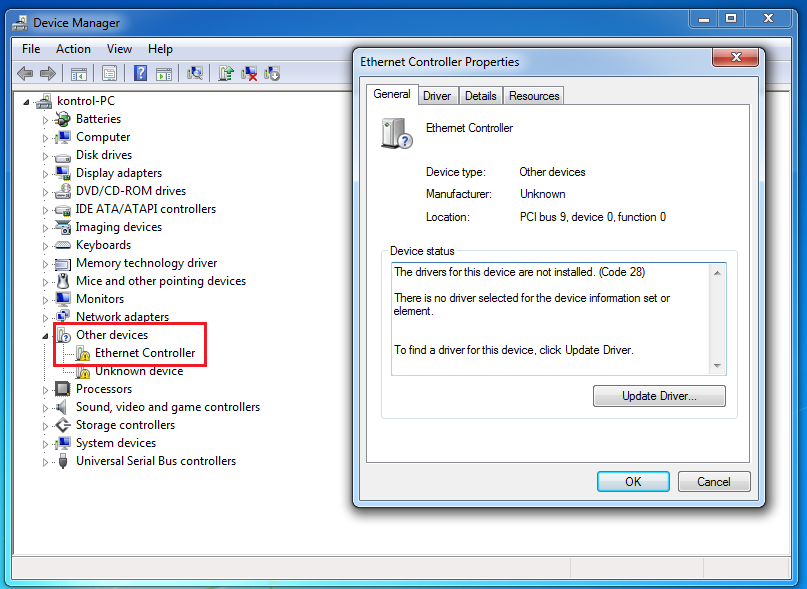Select the Universal Serial Bus controllers plug icon
Viewport: 807px width, 589px height.
click(x=63, y=461)
